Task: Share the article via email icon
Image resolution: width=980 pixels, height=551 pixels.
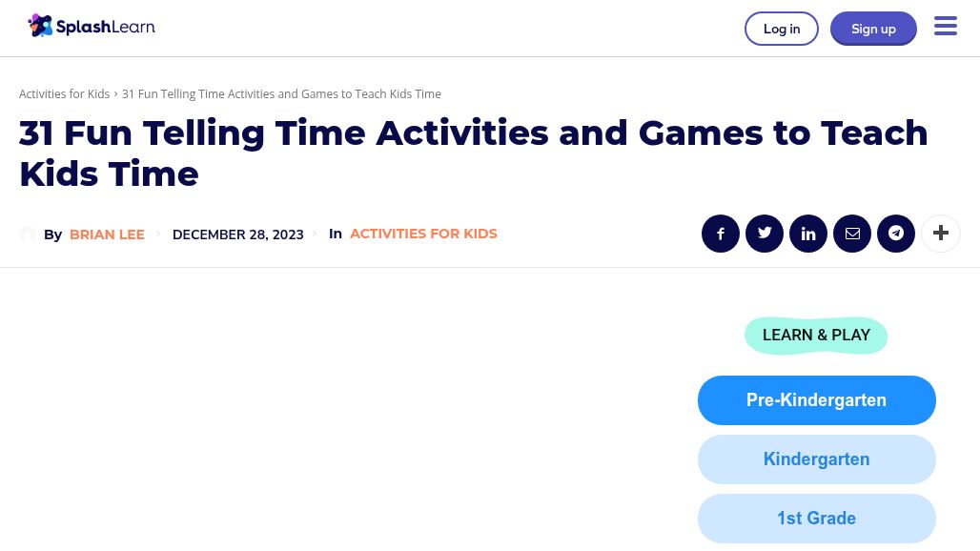Action: point(852,234)
